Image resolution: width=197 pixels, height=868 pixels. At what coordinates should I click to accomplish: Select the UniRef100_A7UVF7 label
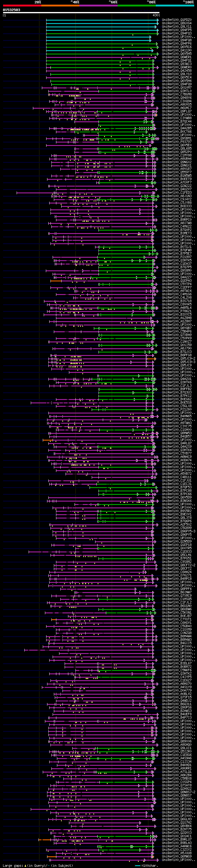point(177,182)
